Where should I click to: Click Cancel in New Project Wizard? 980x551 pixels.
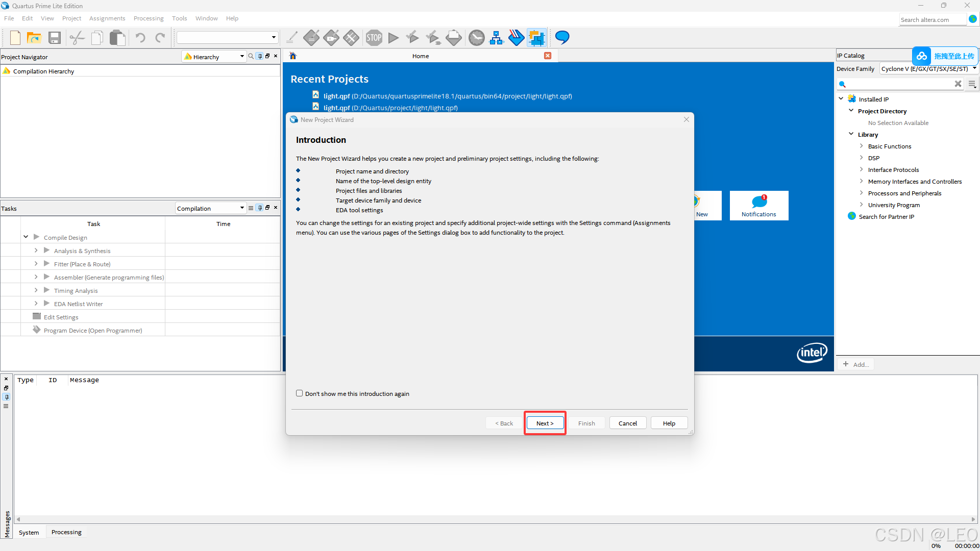pyautogui.click(x=627, y=423)
